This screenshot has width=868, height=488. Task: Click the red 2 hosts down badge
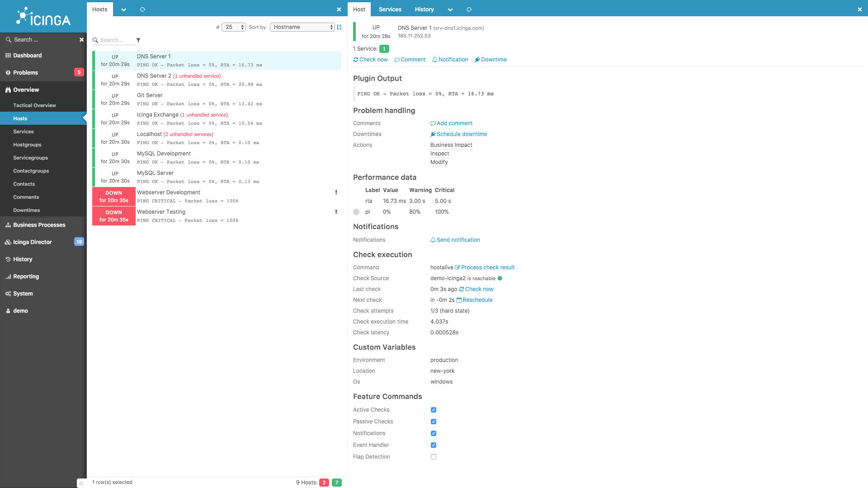pos(324,483)
